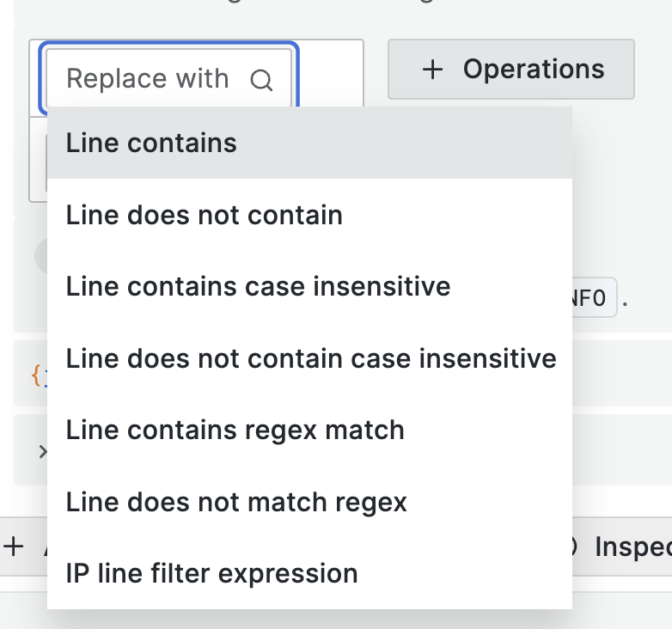Click the plus icon in the bottom-left bar

pos(14,547)
